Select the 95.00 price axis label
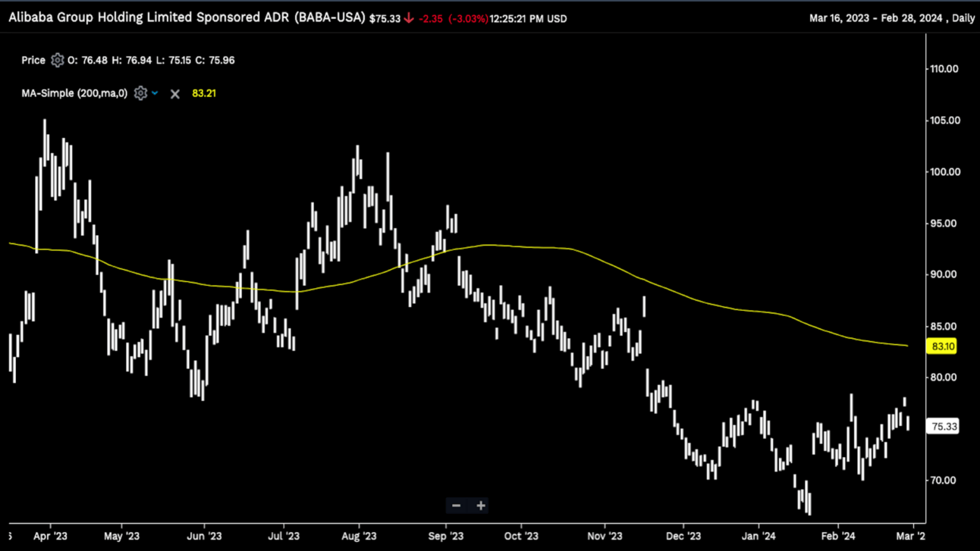 click(x=944, y=224)
